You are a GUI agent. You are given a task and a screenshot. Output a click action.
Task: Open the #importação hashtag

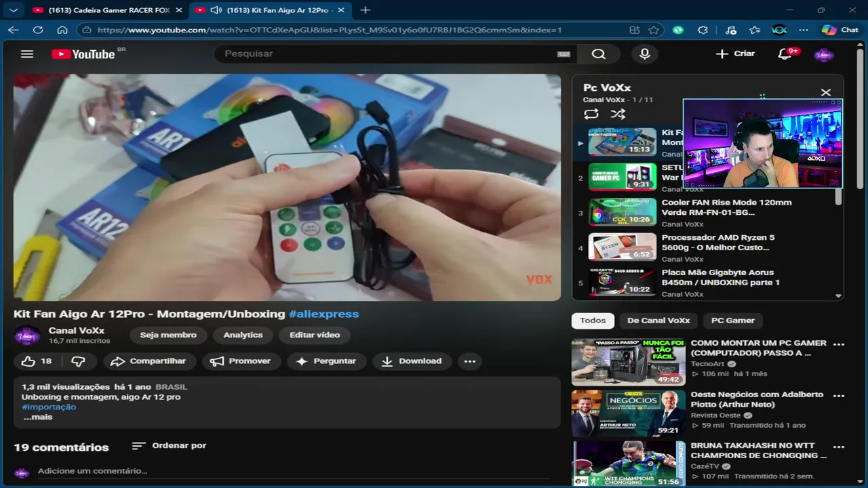click(49, 407)
